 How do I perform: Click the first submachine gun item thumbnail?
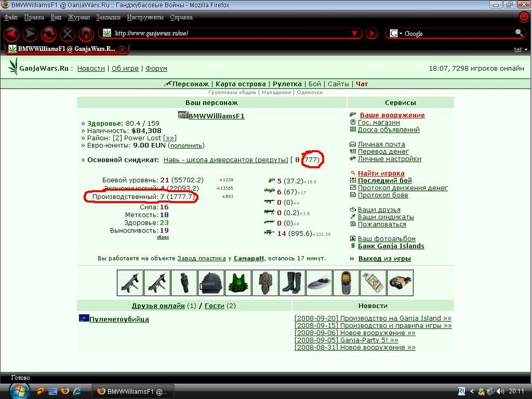[x=130, y=283]
